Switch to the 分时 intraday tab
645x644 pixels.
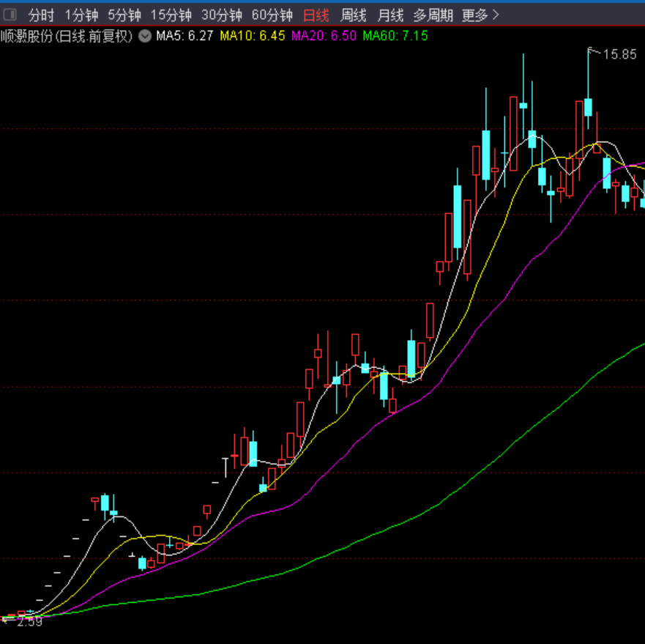(x=41, y=15)
